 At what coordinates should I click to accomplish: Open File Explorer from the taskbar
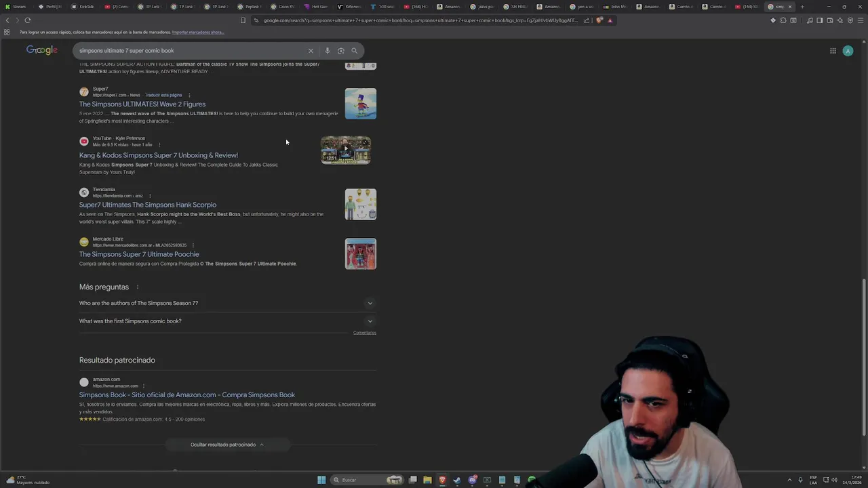click(427, 480)
